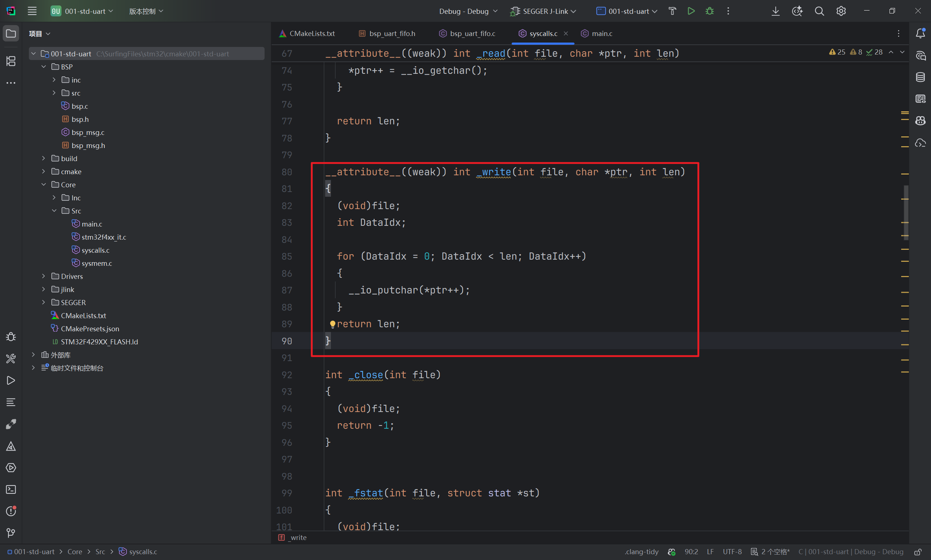Open the Git tool window icon
This screenshot has height=560, width=931.
click(x=11, y=533)
